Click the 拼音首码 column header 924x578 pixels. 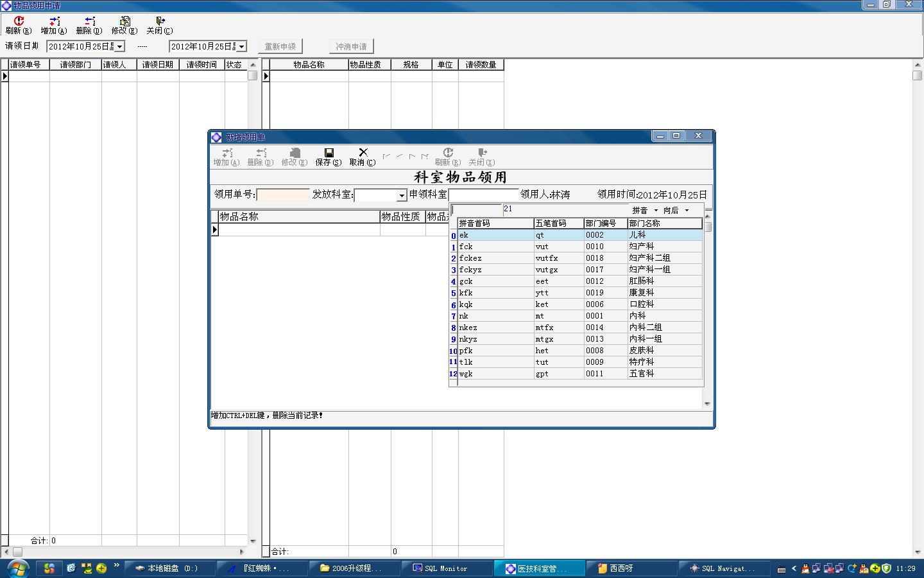[495, 223]
